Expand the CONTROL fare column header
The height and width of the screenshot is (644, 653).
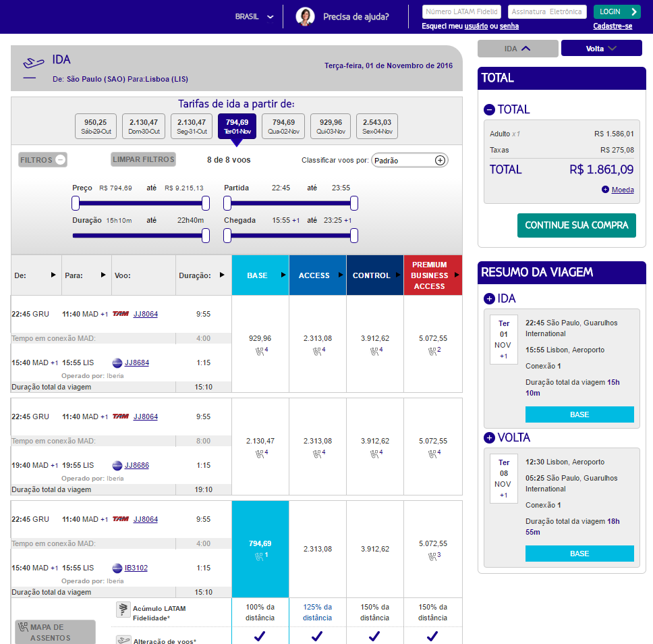[375, 275]
